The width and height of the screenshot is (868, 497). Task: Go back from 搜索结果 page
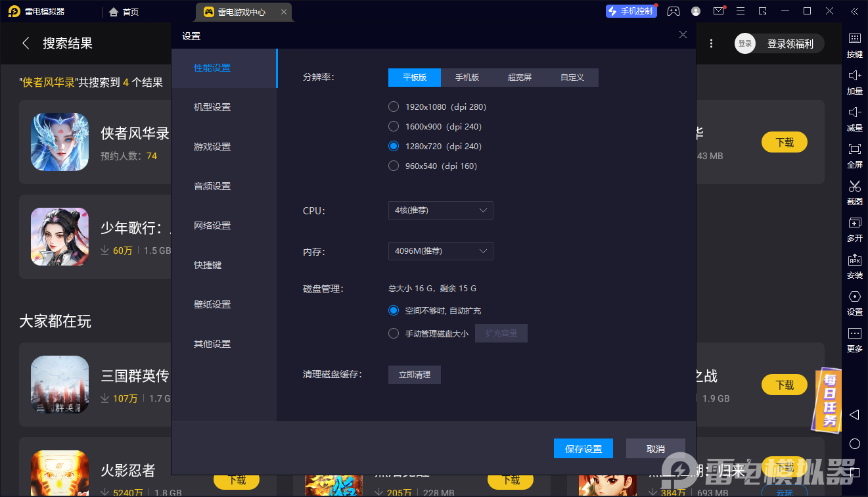coord(26,43)
